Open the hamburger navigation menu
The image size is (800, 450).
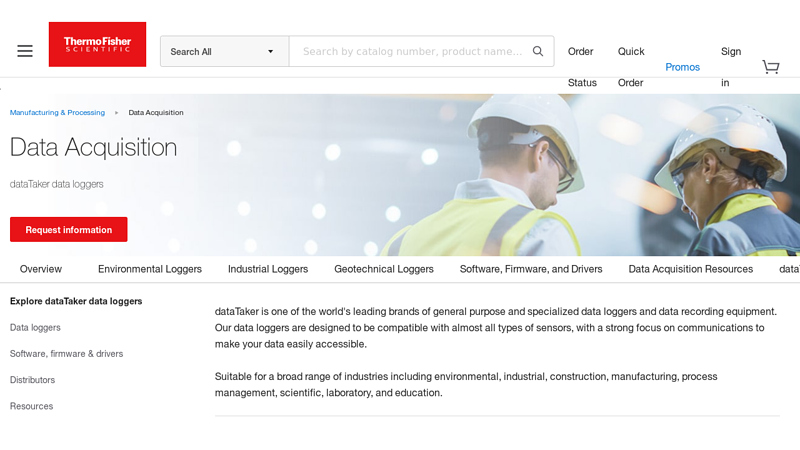(25, 51)
